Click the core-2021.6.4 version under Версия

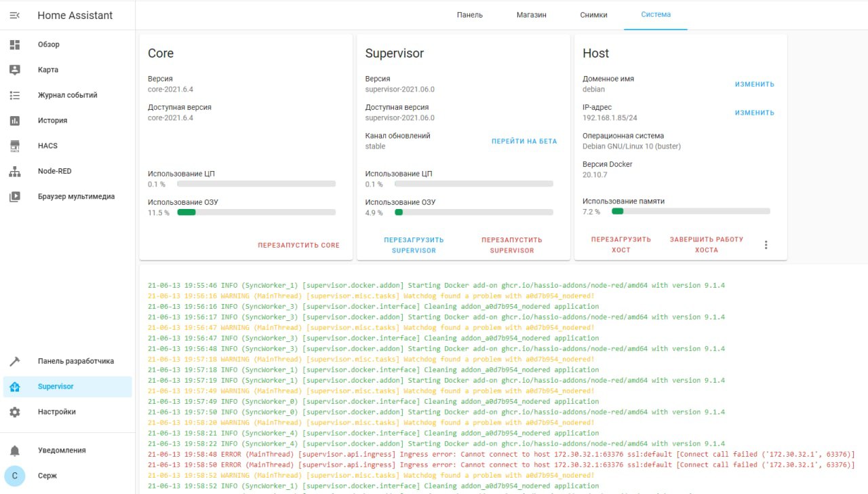[x=171, y=89]
